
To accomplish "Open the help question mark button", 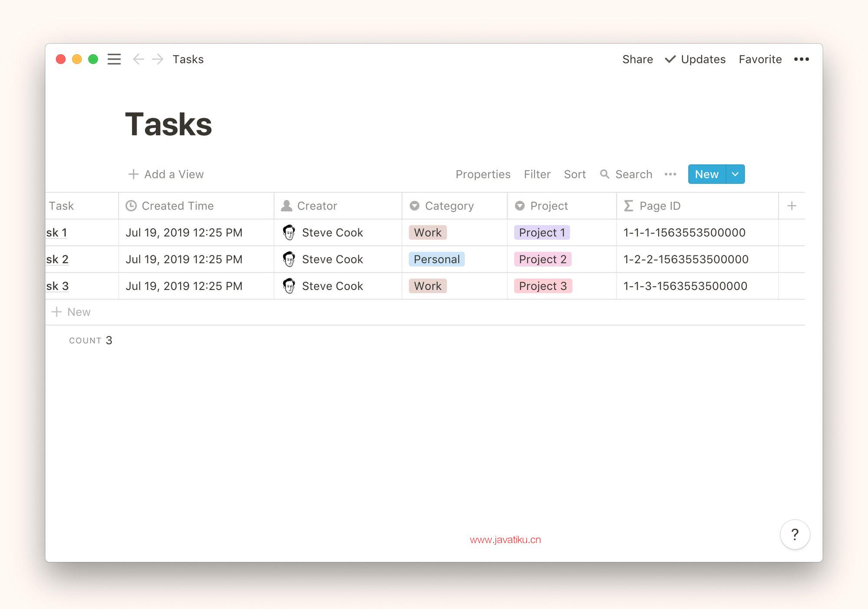I will click(x=795, y=534).
